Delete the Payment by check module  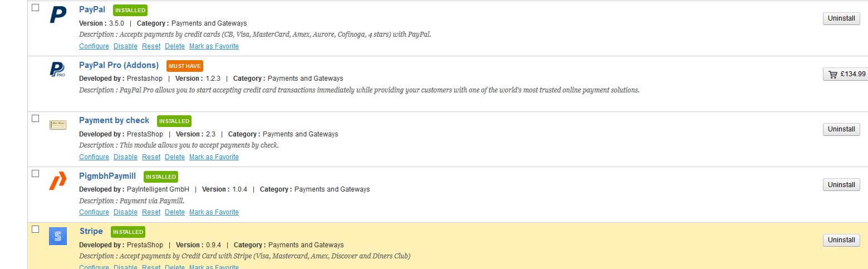pyautogui.click(x=175, y=157)
